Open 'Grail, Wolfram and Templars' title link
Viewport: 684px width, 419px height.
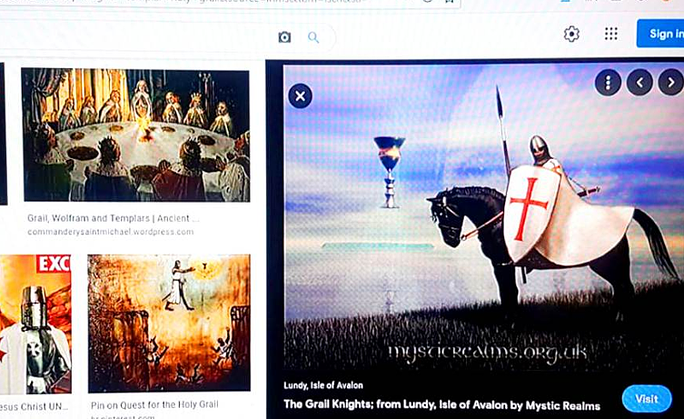tap(113, 218)
